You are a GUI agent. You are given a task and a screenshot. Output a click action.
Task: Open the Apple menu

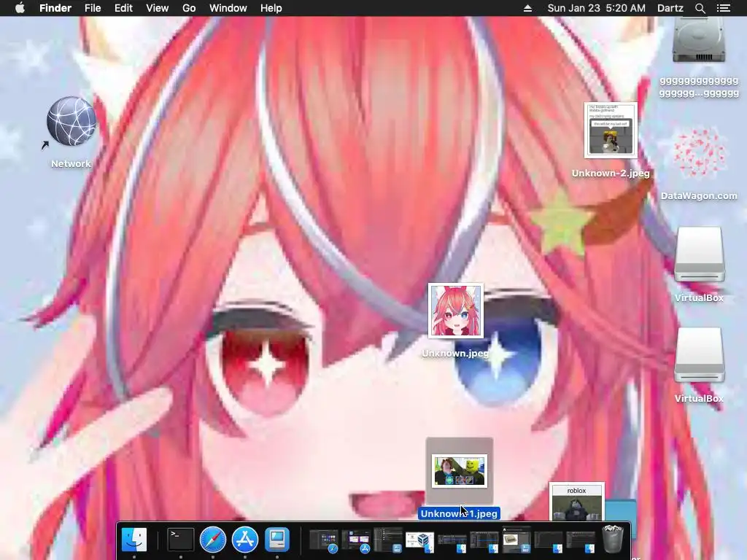[20, 8]
